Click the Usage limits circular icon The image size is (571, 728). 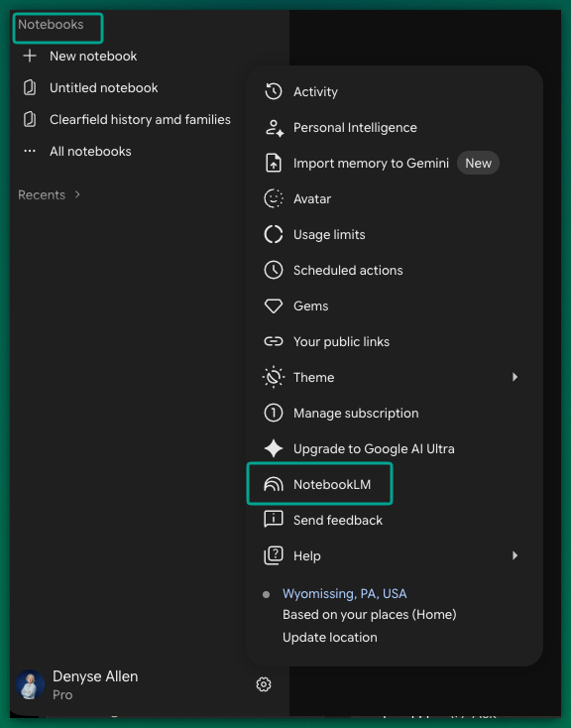point(274,234)
